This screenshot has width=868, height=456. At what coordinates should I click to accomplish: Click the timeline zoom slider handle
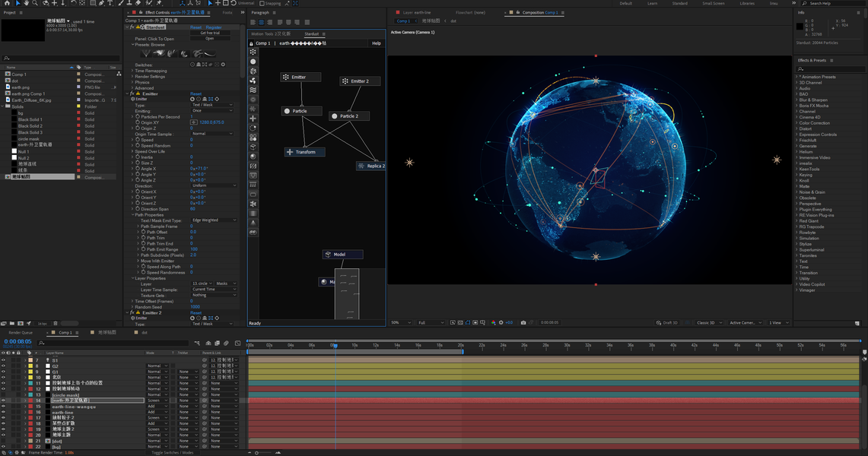coord(256,453)
